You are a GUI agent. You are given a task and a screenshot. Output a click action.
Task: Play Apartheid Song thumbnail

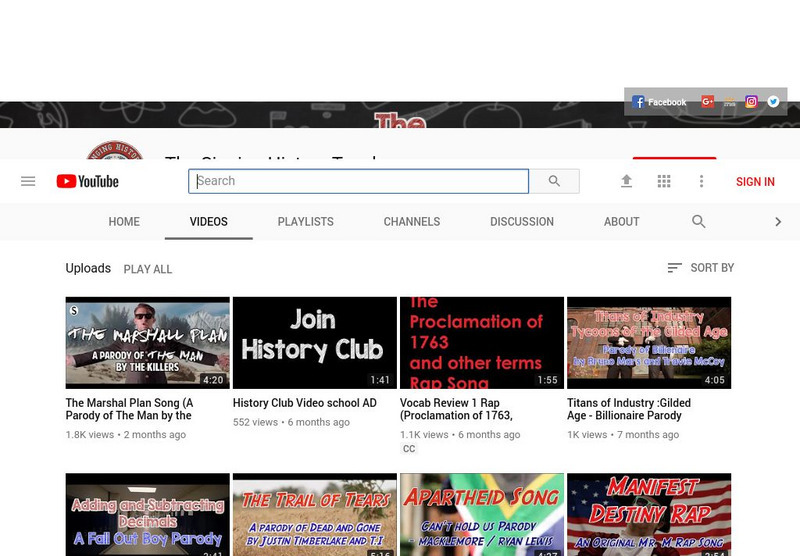[x=482, y=515]
